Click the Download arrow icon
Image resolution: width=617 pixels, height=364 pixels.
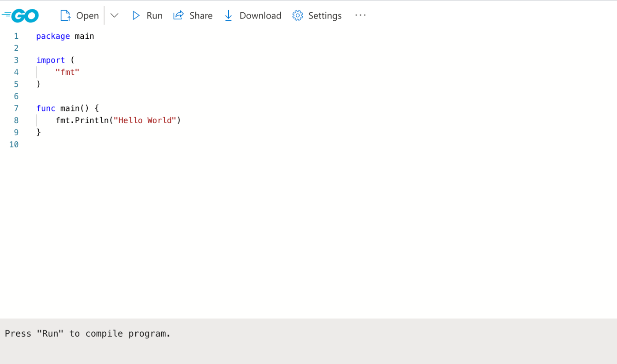pos(228,15)
